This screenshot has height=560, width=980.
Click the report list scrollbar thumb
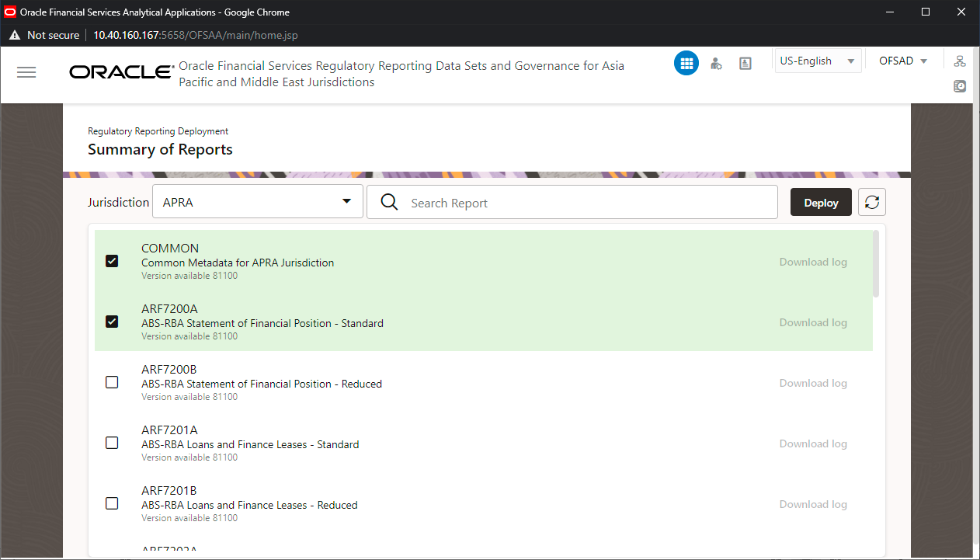point(876,263)
